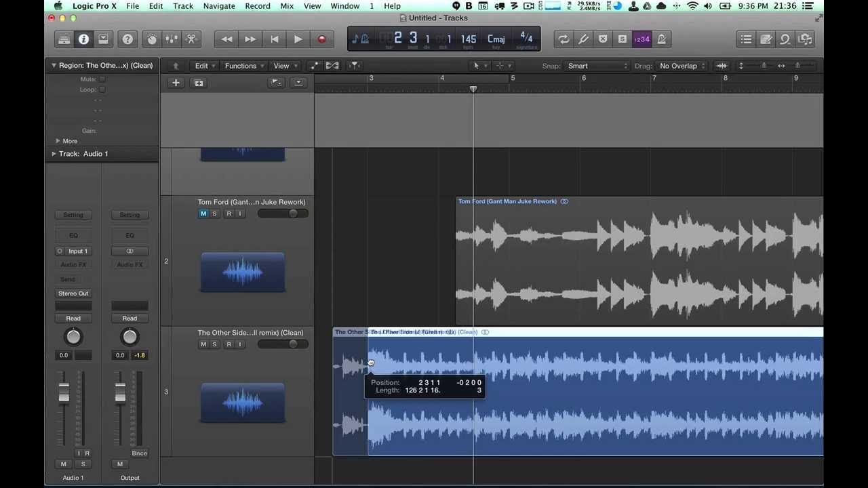Expand the Track Audio 1 inspector
Image resolution: width=868 pixels, height=488 pixels.
point(54,154)
